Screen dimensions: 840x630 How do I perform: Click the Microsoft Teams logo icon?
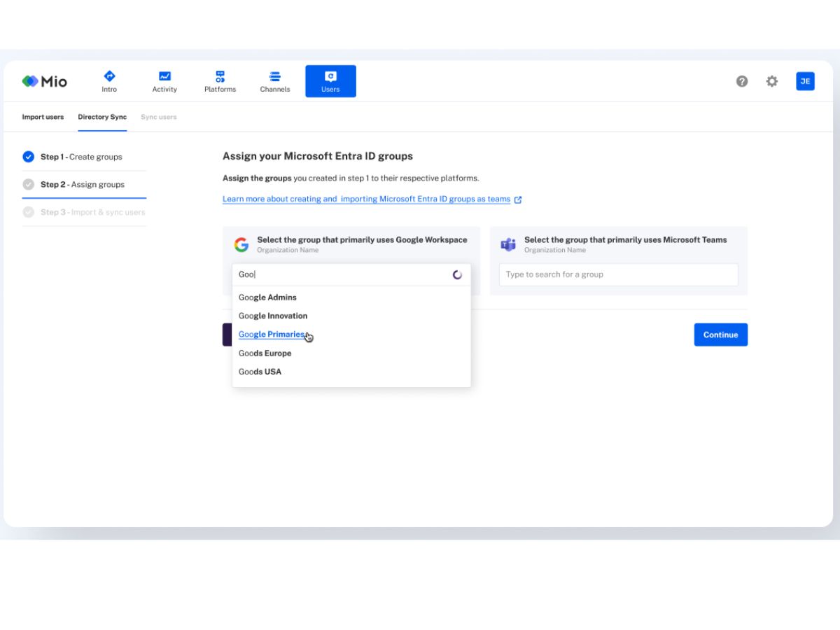tap(508, 244)
